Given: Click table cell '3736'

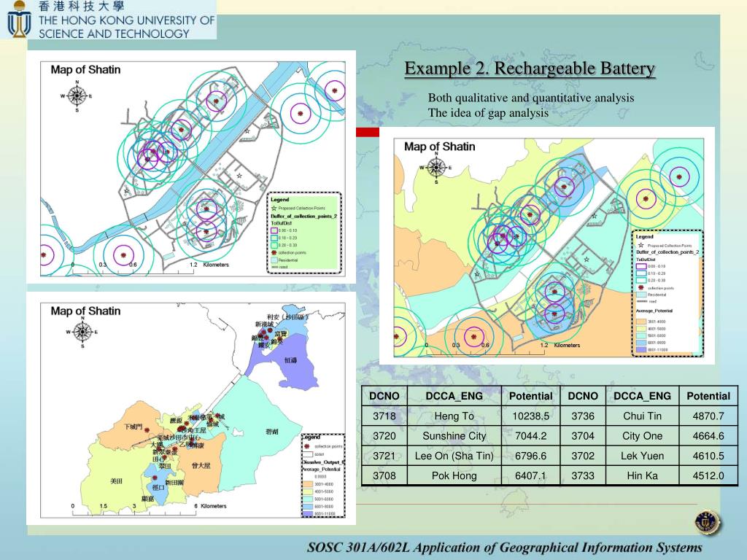Looking at the screenshot, I should [583, 416].
